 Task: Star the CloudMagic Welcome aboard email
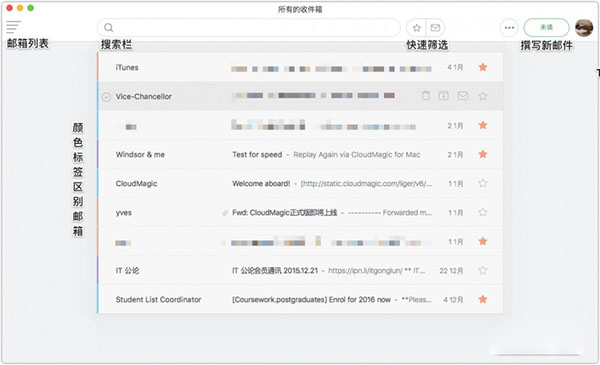[483, 183]
